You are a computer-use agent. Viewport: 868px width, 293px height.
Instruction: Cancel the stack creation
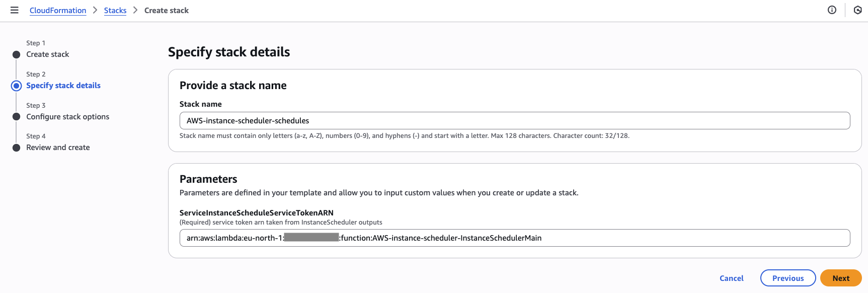[731, 278]
